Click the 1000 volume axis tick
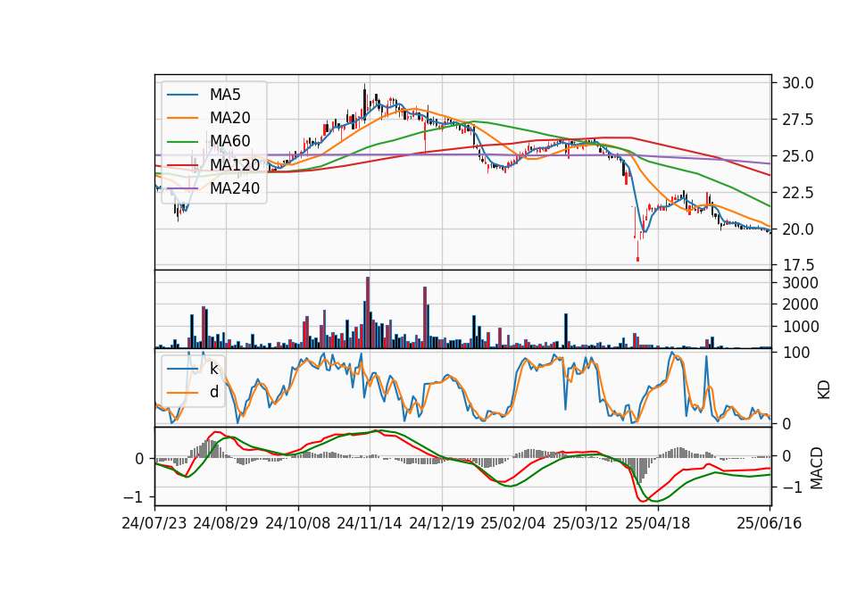The width and height of the screenshot is (857, 616). point(800,327)
